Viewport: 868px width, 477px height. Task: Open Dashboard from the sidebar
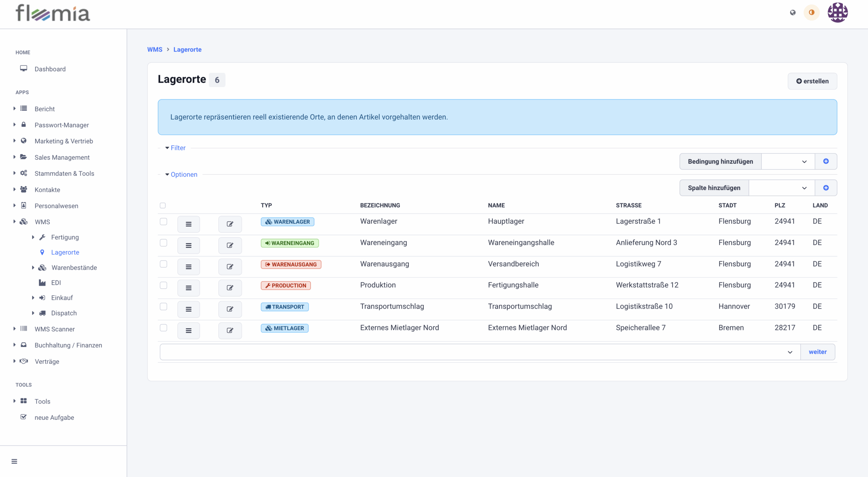pos(50,69)
